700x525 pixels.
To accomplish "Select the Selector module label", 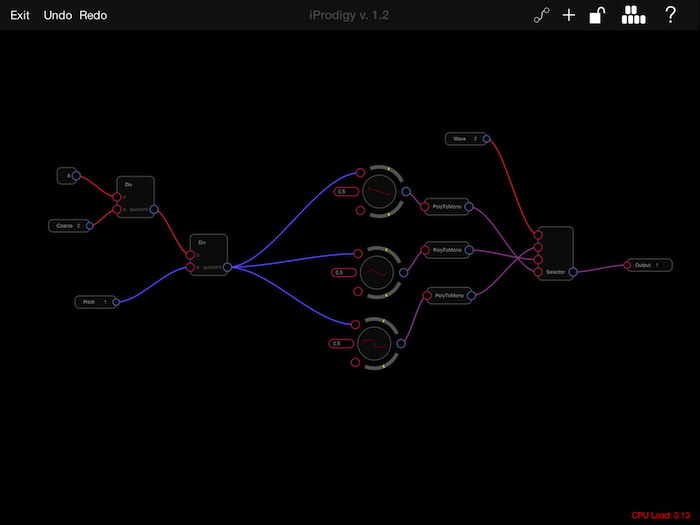I will [555, 272].
